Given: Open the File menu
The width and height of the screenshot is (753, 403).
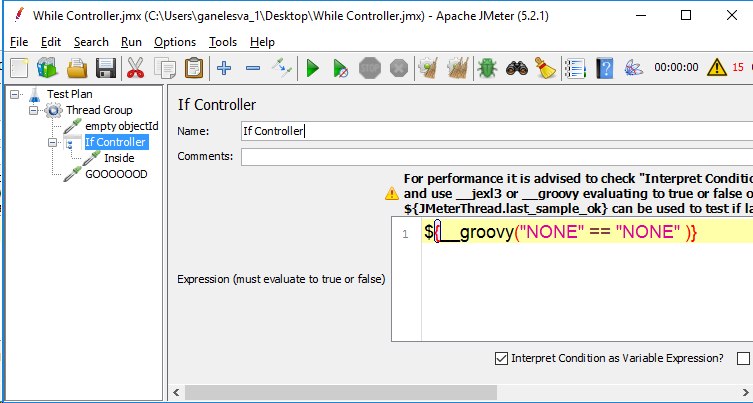Looking at the screenshot, I should [19, 42].
